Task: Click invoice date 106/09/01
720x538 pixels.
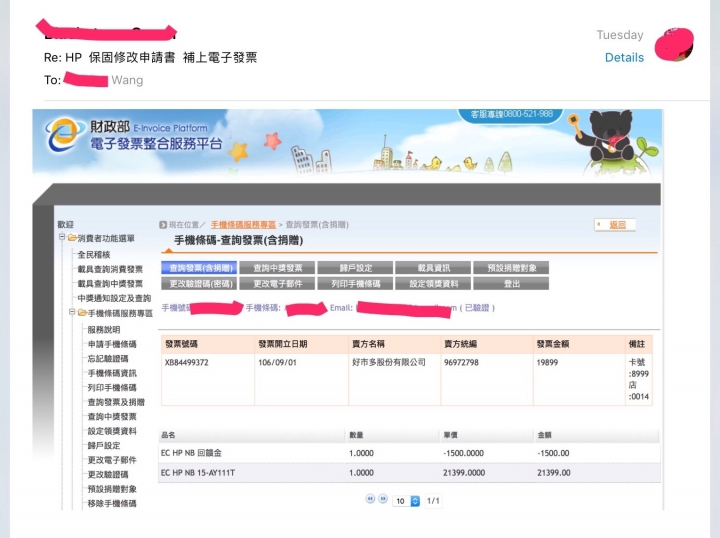Action: [x=277, y=362]
